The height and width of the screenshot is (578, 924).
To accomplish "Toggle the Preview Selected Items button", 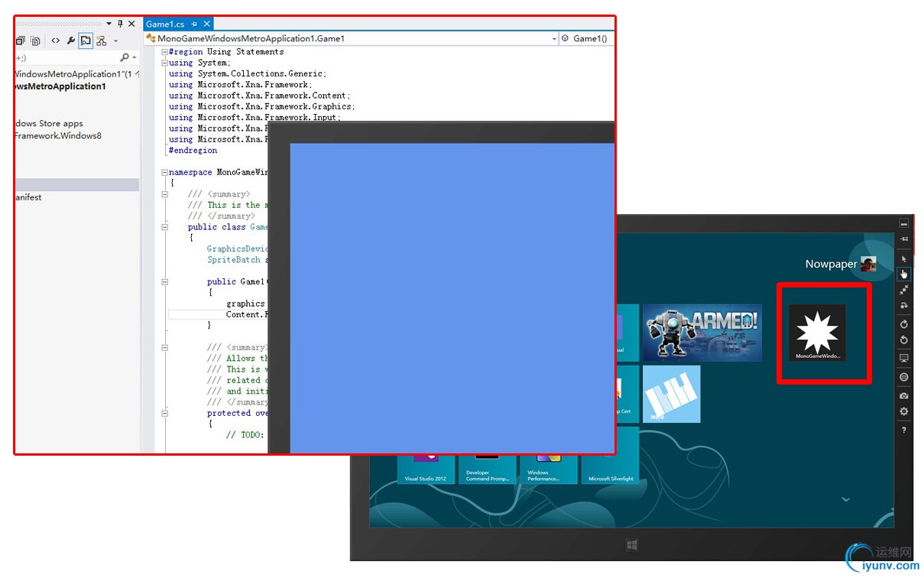I will pos(86,41).
